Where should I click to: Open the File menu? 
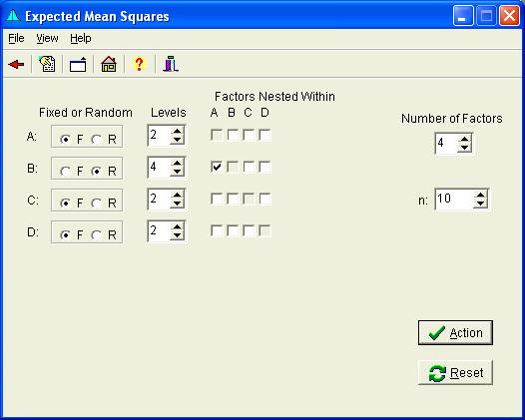16,39
